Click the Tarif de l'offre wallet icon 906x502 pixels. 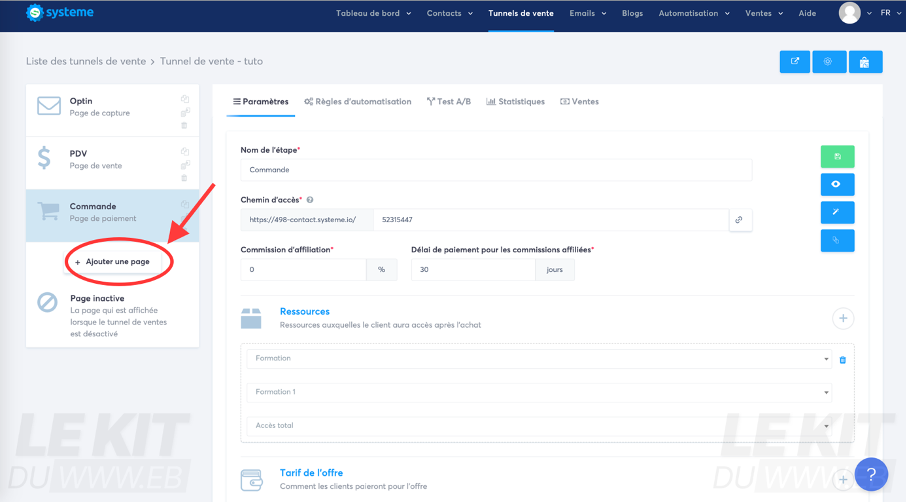click(x=251, y=479)
